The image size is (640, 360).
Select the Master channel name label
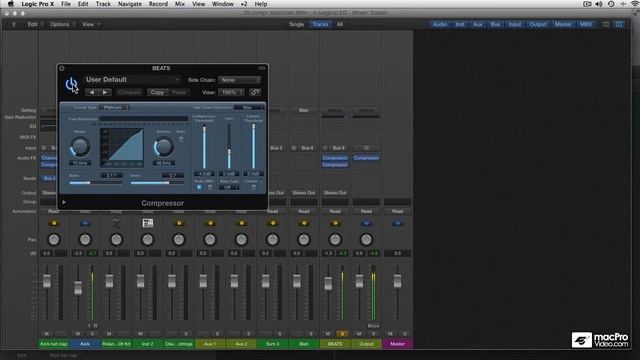[398, 344]
